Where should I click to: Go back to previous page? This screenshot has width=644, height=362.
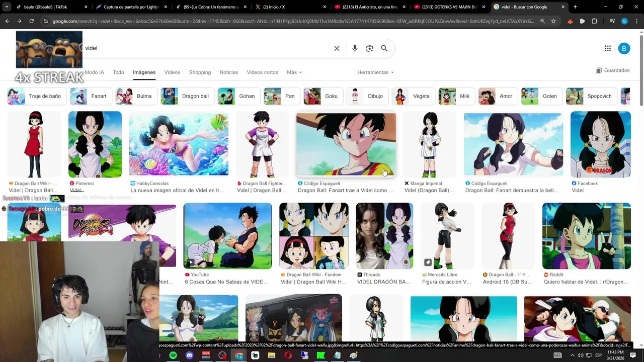coord(7,21)
